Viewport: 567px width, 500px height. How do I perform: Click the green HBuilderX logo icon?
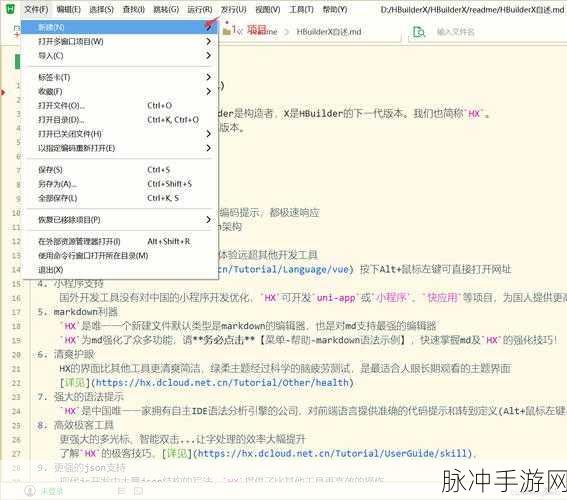pos(11,9)
